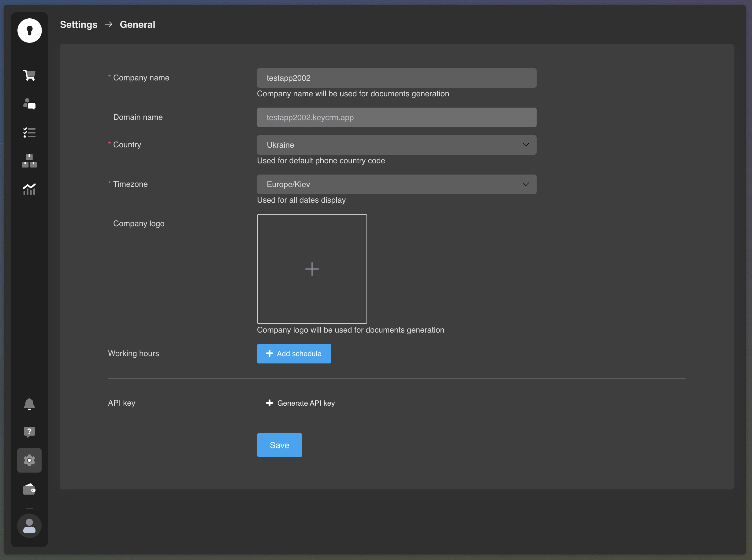
Task: Open the help question mark icon
Action: pos(29,432)
